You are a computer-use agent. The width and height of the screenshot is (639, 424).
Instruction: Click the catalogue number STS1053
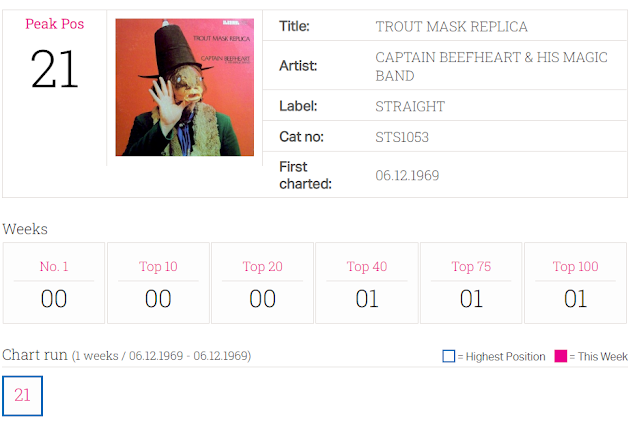(402, 137)
